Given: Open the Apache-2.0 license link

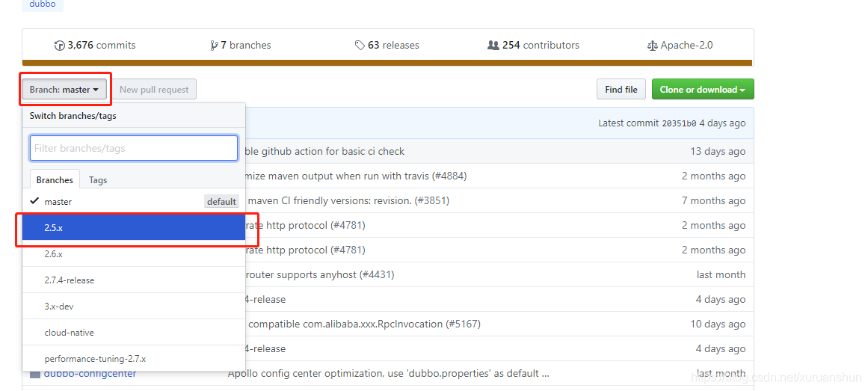Looking at the screenshot, I should tap(680, 46).
